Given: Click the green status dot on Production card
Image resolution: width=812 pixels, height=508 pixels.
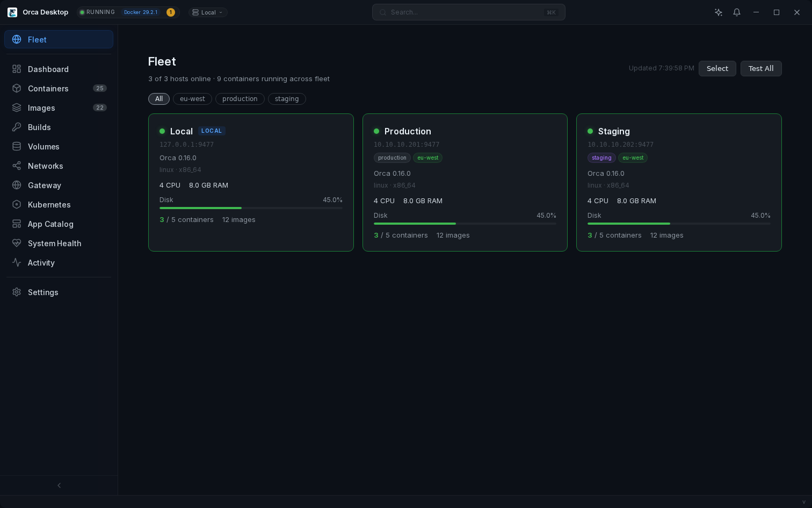Looking at the screenshot, I should coord(376,131).
